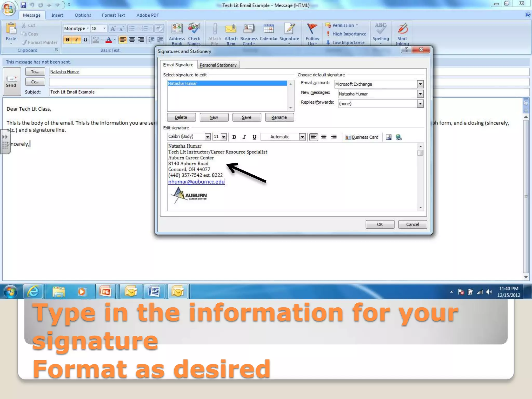The image size is (532, 399).
Task: Open the New messages signature dropdown
Action: coord(420,94)
